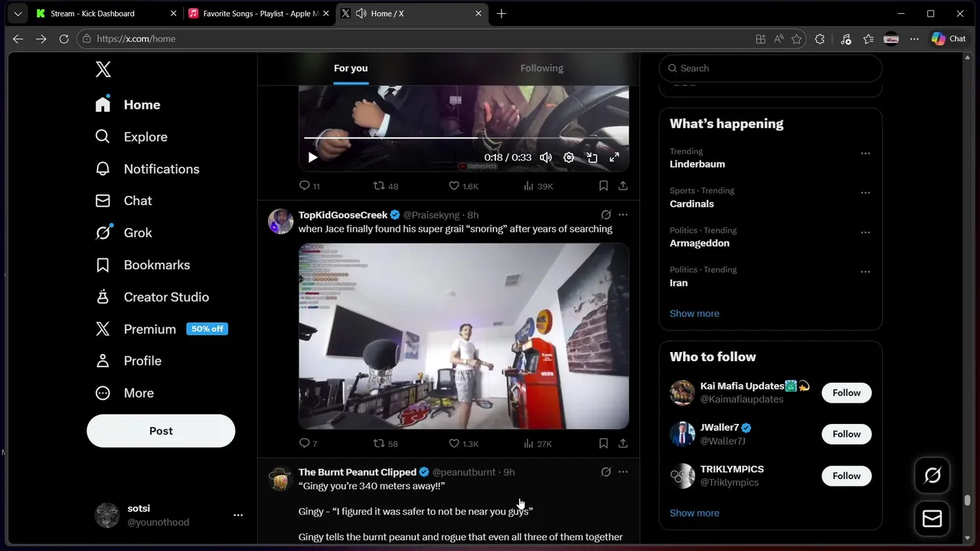Screen dimensions: 980x551
Task: Reply to the post with 7 replies
Action: click(x=308, y=443)
